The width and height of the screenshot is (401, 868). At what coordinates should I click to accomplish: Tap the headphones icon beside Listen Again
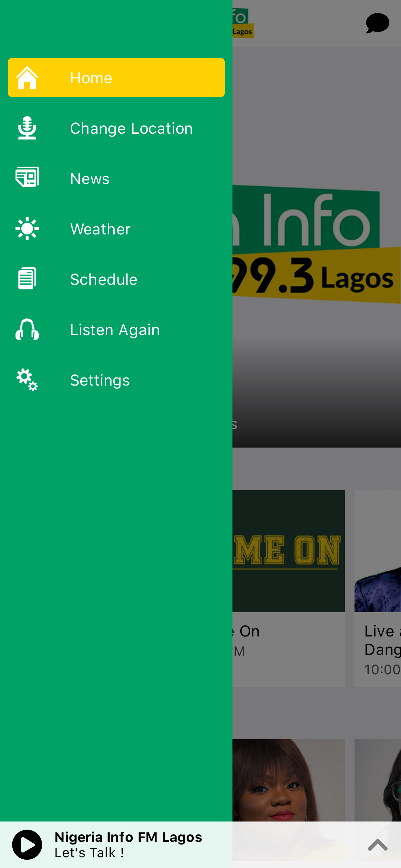[27, 330]
